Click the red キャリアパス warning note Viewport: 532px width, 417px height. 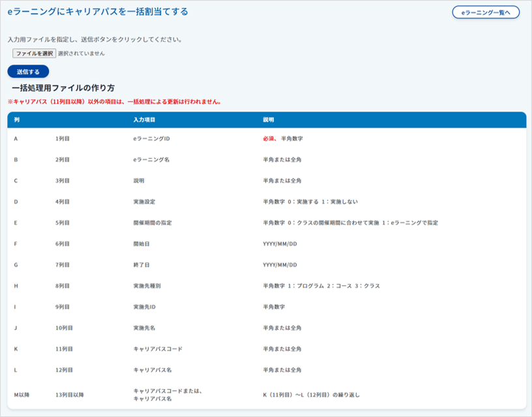click(114, 102)
